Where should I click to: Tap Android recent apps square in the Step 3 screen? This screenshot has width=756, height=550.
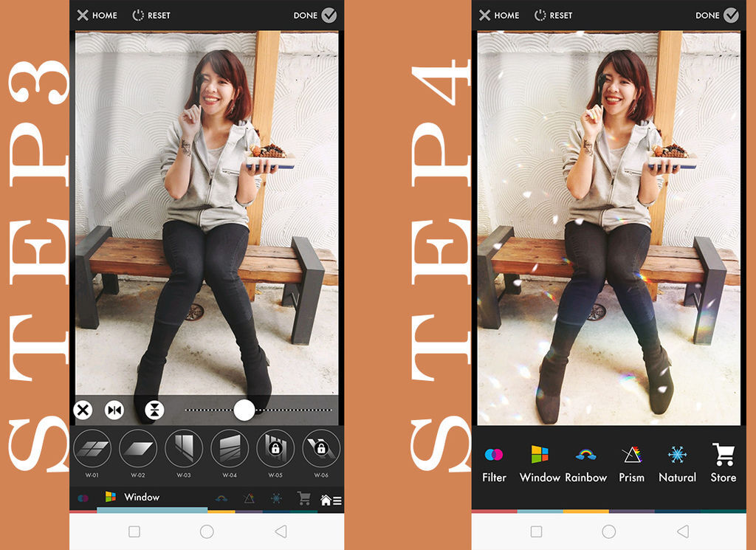coord(134,532)
